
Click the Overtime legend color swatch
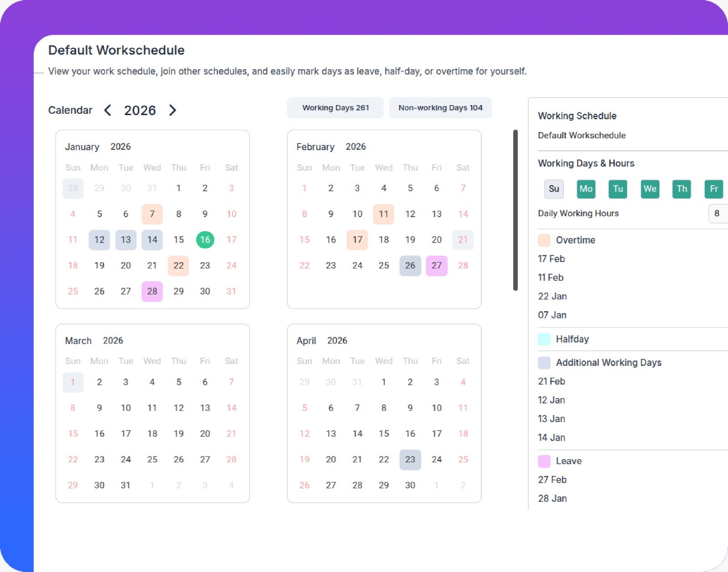click(544, 240)
